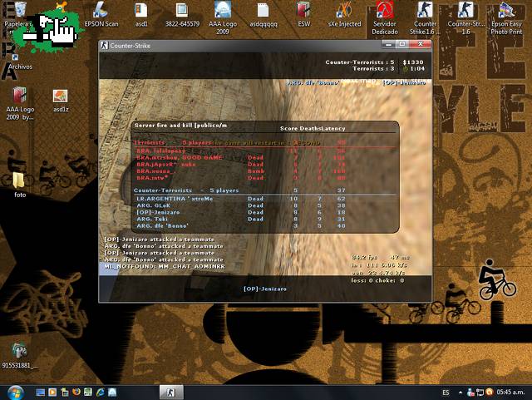Select the asd1z image file icon
Screen dimensions: 532x400
click(61, 100)
